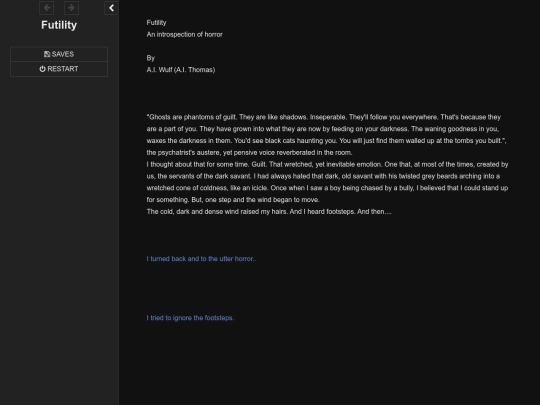Click the floppy disk icon beside SAVES
Image resolution: width=540 pixels, height=405 pixels.
click(x=47, y=54)
